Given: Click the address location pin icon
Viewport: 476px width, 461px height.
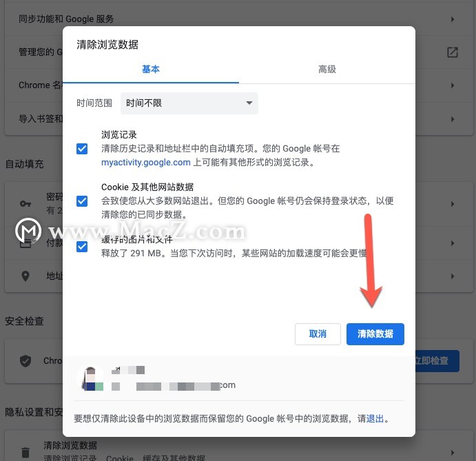Looking at the screenshot, I should click(x=25, y=276).
